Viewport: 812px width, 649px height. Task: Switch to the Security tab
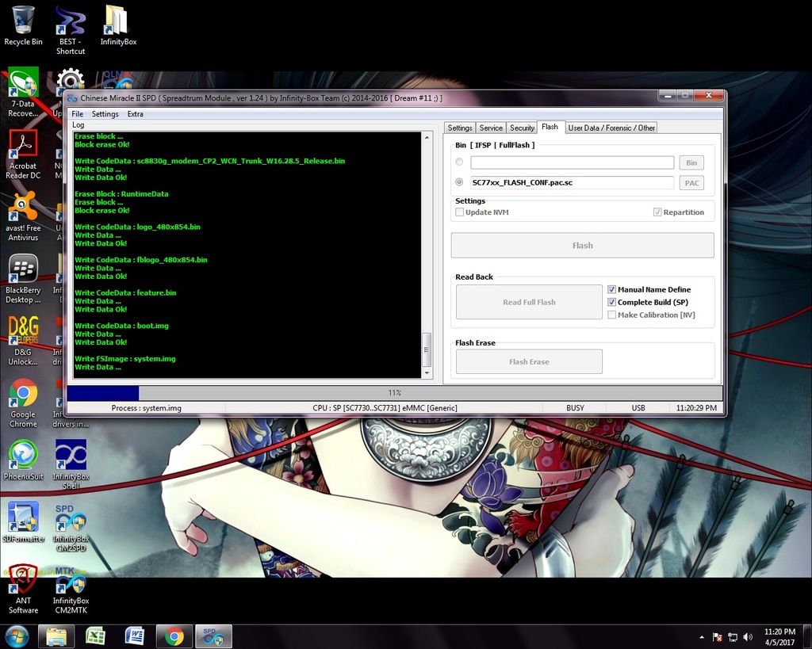[x=522, y=128]
